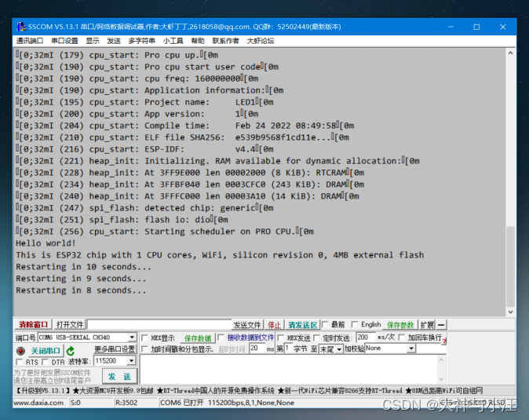The width and height of the screenshot is (529, 420).
Task: Click the 停止 button
Action: click(274, 325)
